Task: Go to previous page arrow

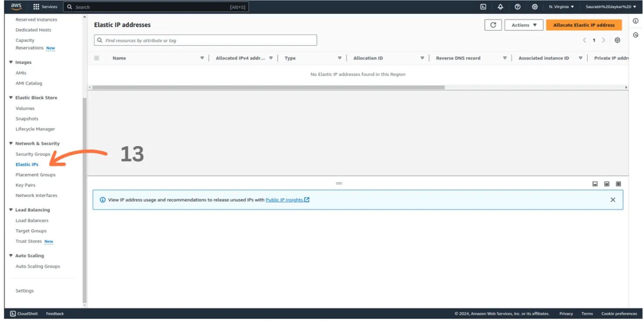Action: tap(584, 40)
